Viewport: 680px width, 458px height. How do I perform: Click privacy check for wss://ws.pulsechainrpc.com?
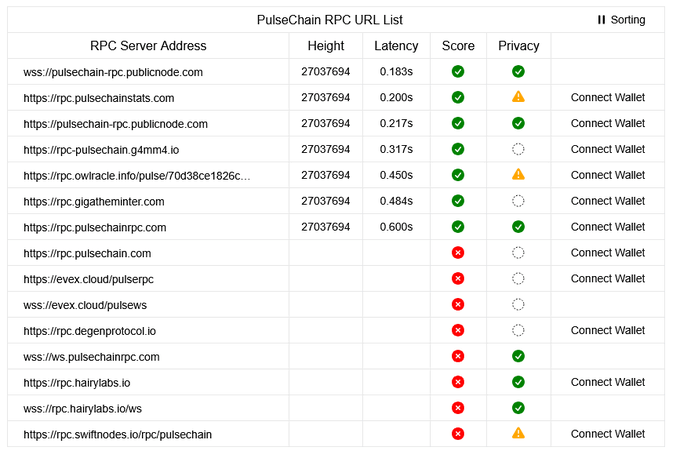[518, 357]
